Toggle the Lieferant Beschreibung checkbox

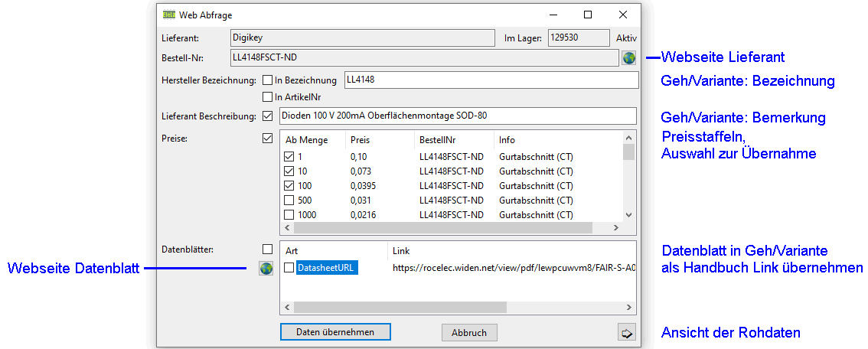[267, 116]
